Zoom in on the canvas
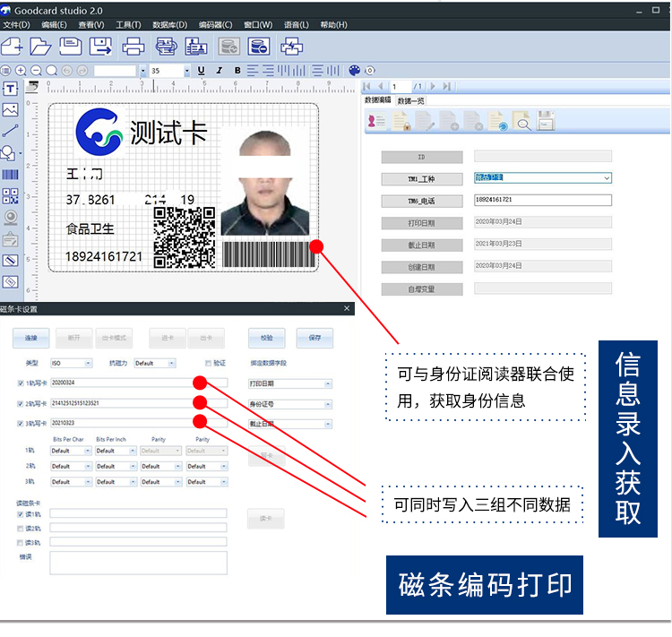 (21, 70)
